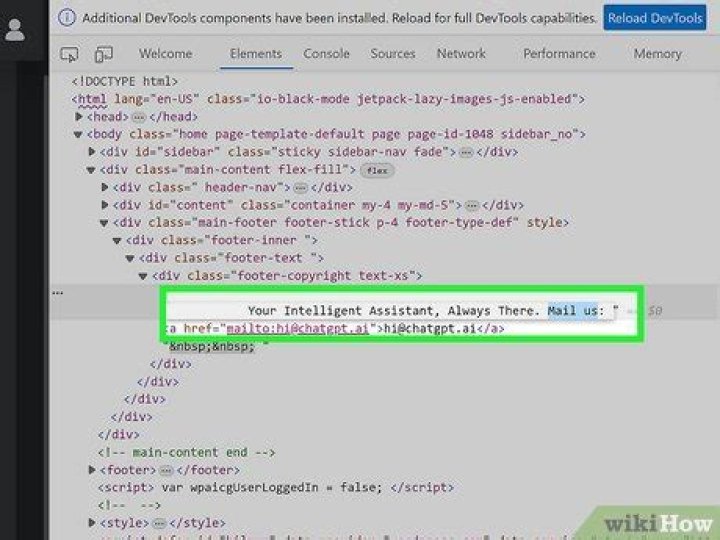The height and width of the screenshot is (540, 720).
Task: Click the ellipsis in the sidebar div
Action: tap(466, 152)
